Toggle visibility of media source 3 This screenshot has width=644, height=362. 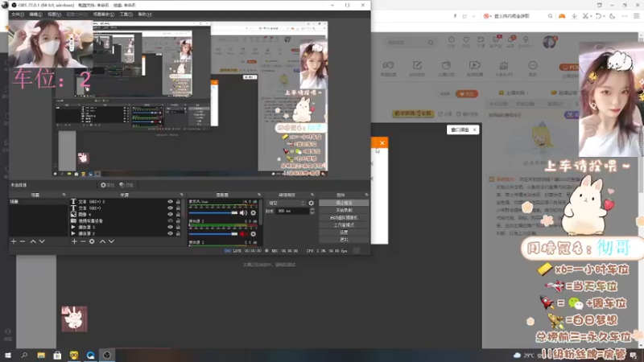170,227
